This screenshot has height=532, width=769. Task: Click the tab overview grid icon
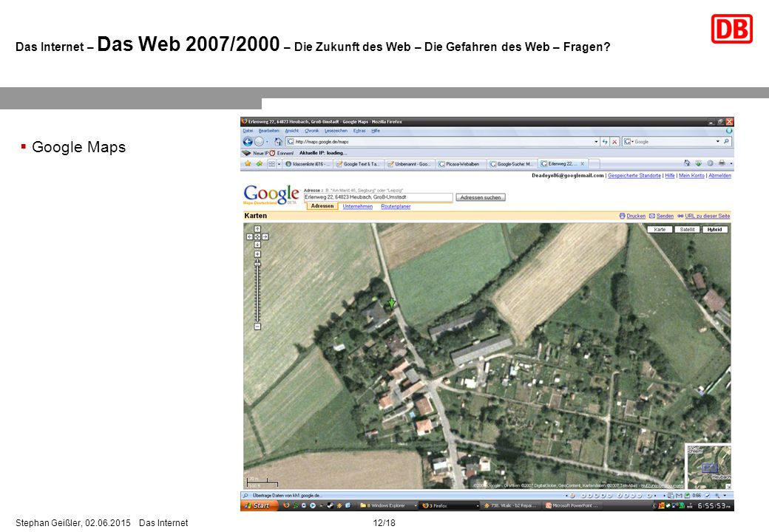pyautogui.click(x=271, y=163)
